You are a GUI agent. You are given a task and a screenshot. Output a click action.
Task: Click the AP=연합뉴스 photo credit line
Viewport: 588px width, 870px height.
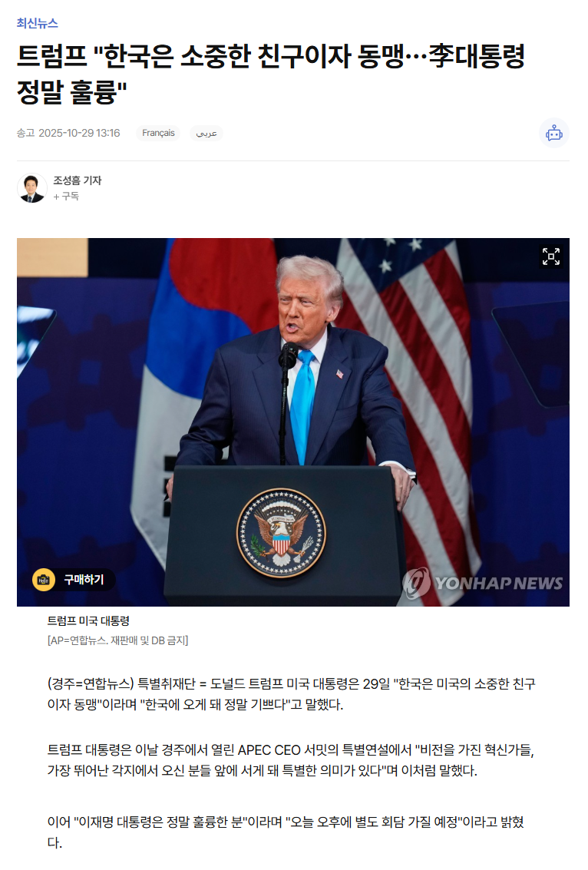[x=117, y=640]
